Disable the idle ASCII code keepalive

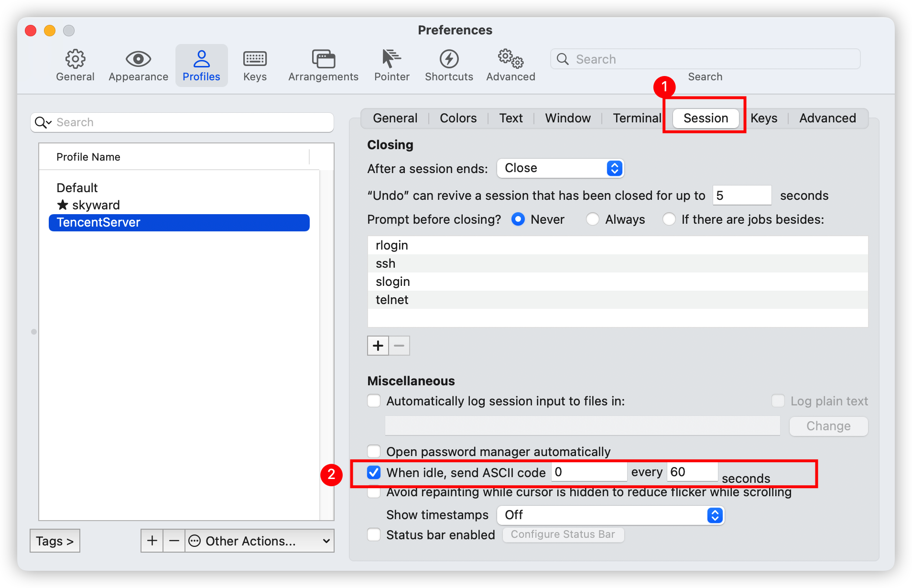click(373, 472)
